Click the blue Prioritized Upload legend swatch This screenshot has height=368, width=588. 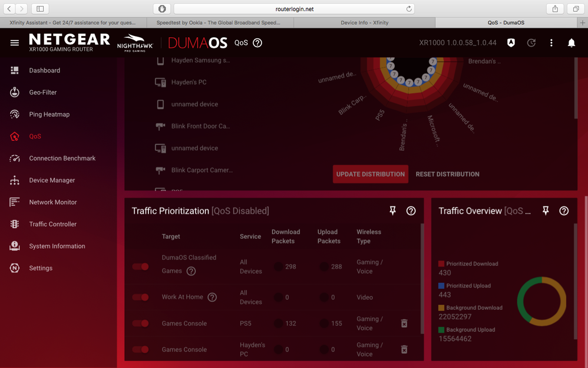pos(441,286)
